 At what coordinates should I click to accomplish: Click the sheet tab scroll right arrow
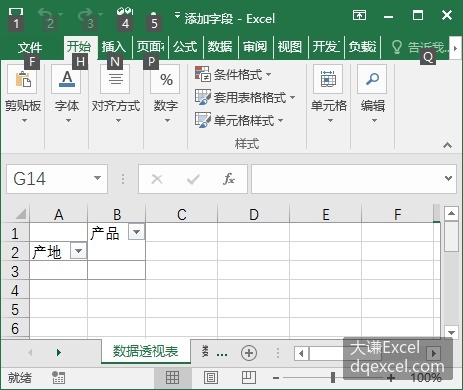coord(59,352)
